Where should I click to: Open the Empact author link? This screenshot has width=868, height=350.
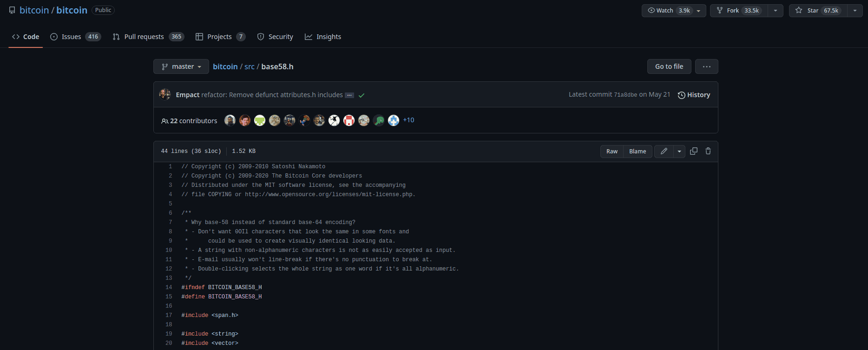(x=188, y=95)
